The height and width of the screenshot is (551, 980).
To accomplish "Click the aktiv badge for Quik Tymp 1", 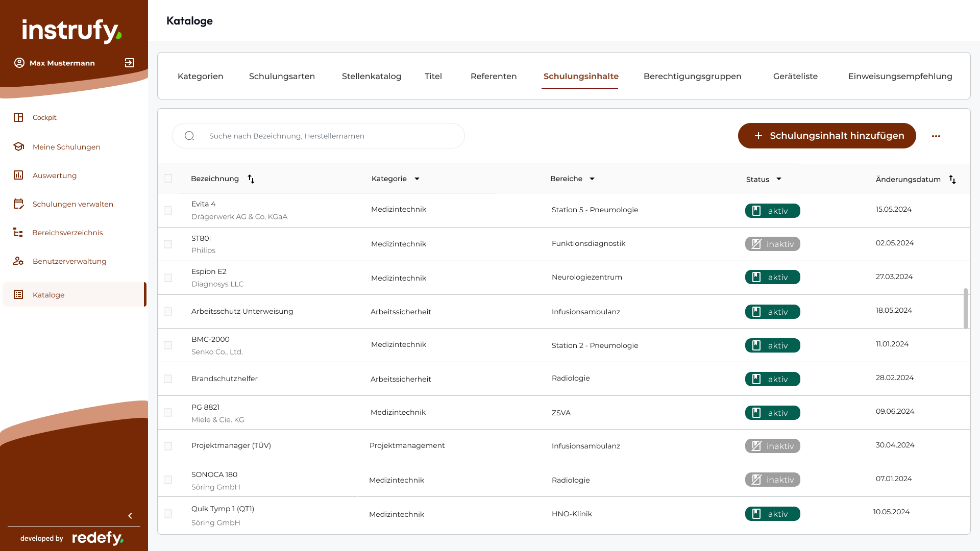I will click(772, 514).
